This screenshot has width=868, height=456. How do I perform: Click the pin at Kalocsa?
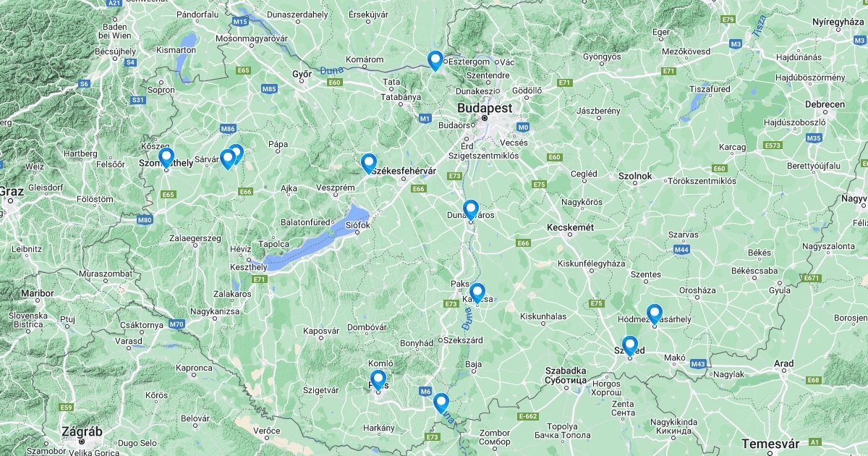tap(477, 292)
